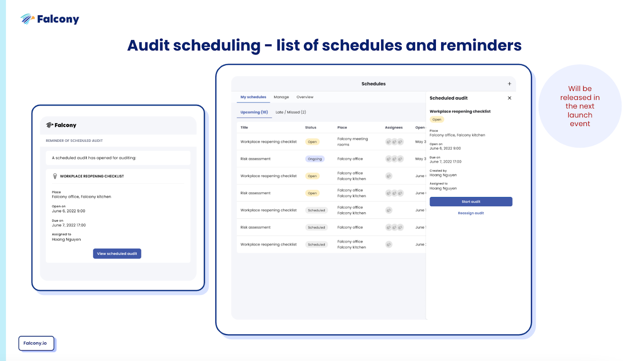
Task: Click 'June 6, 2022 9:00' in reminder email
Action: (68, 211)
